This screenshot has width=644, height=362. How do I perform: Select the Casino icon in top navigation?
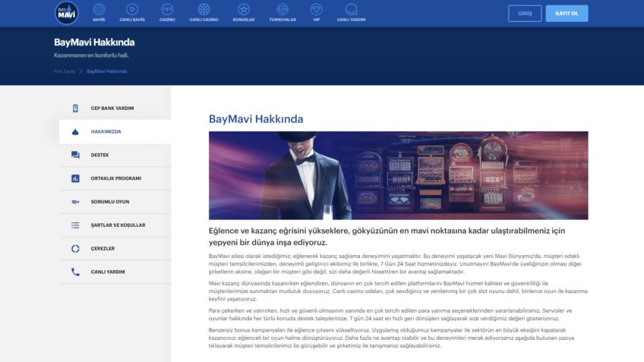(166, 10)
